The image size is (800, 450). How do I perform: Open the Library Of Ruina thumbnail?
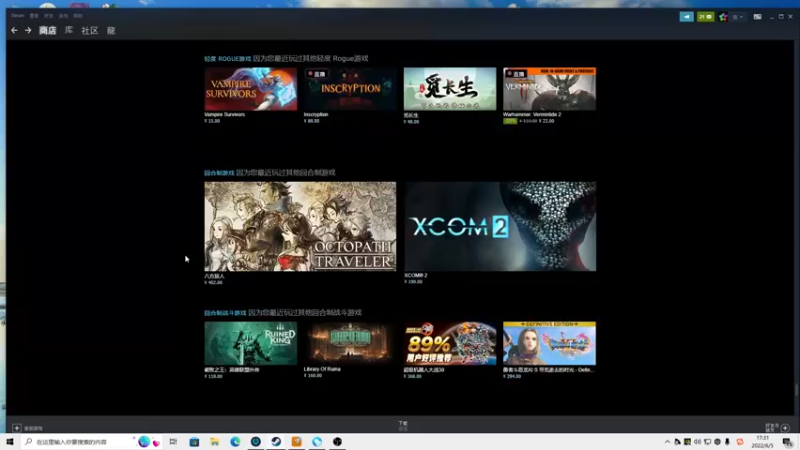pyautogui.click(x=349, y=343)
